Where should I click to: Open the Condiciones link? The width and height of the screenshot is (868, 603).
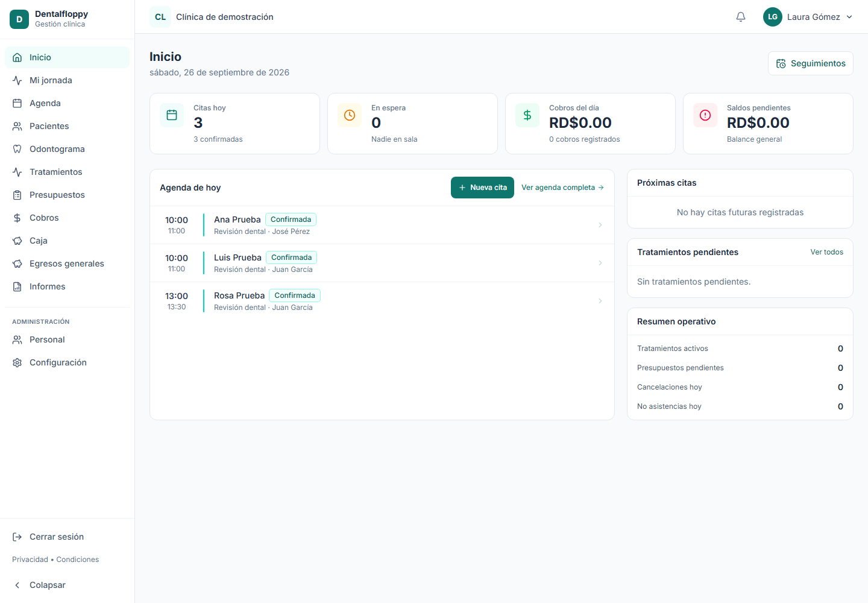[x=78, y=560]
